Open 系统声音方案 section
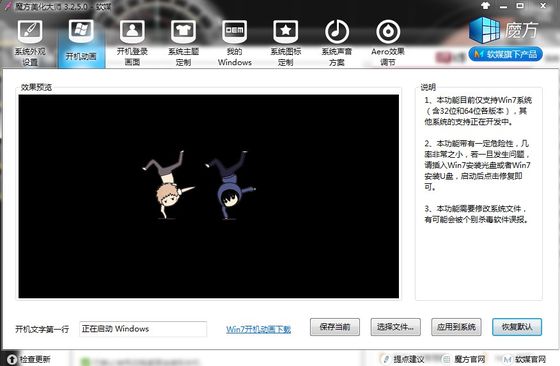 (337, 43)
